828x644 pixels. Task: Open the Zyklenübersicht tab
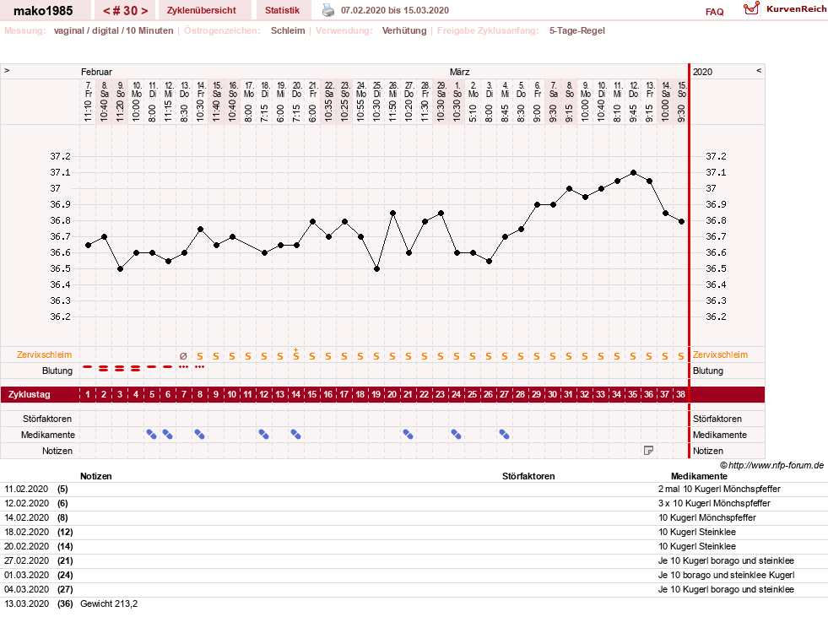click(x=201, y=10)
